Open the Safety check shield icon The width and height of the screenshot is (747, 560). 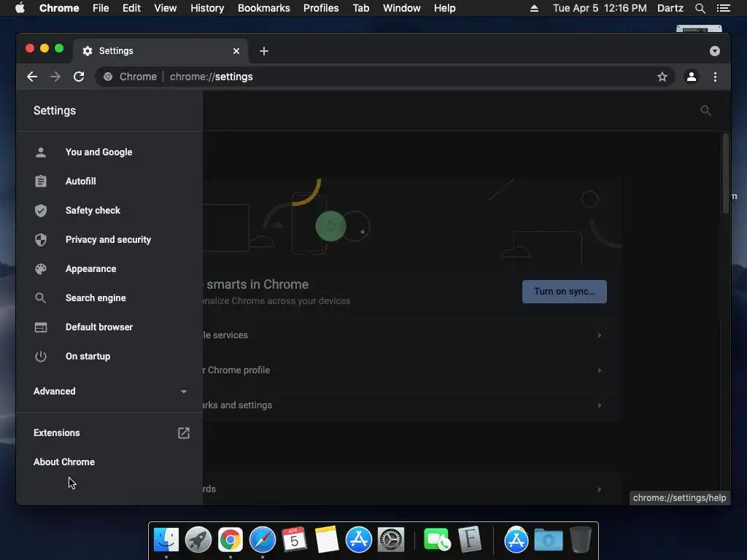41,210
